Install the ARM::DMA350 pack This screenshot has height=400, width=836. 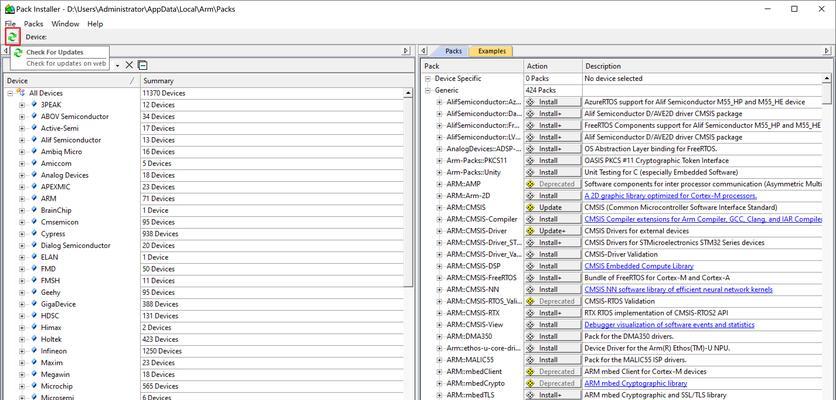[x=553, y=337]
